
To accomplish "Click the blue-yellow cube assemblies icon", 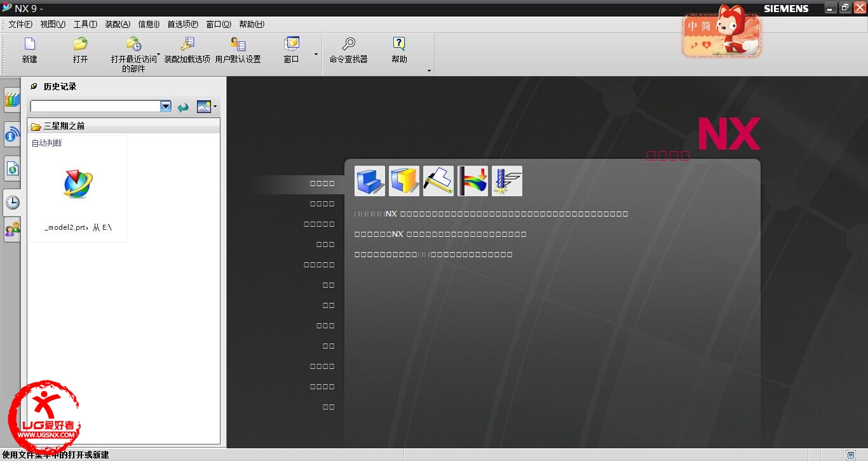I will (x=404, y=181).
